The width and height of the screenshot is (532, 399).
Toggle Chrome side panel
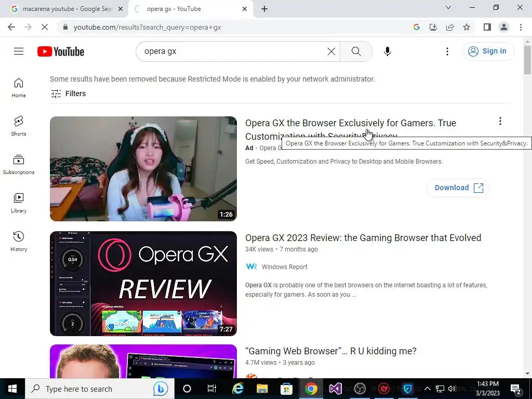click(x=487, y=27)
